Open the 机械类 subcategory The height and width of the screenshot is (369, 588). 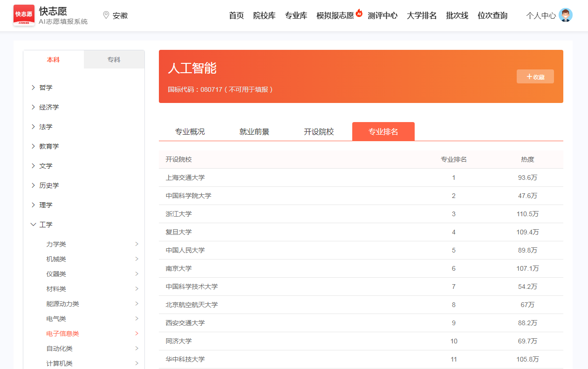92,259
